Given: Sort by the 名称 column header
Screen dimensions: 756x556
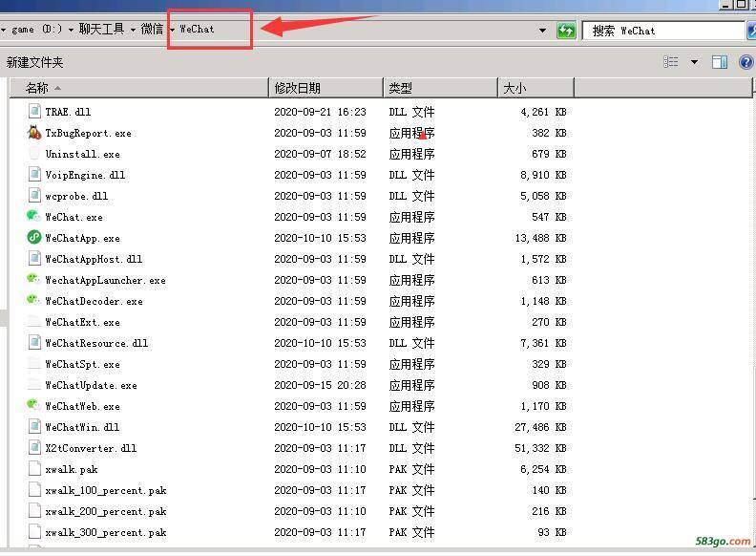Looking at the screenshot, I should point(138,88).
